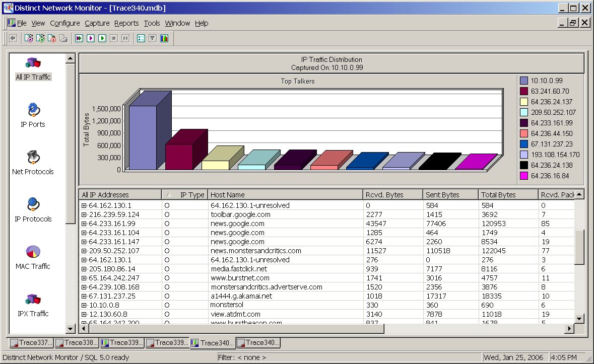
Task: Stop the capture from the toolbar
Action: [113, 38]
